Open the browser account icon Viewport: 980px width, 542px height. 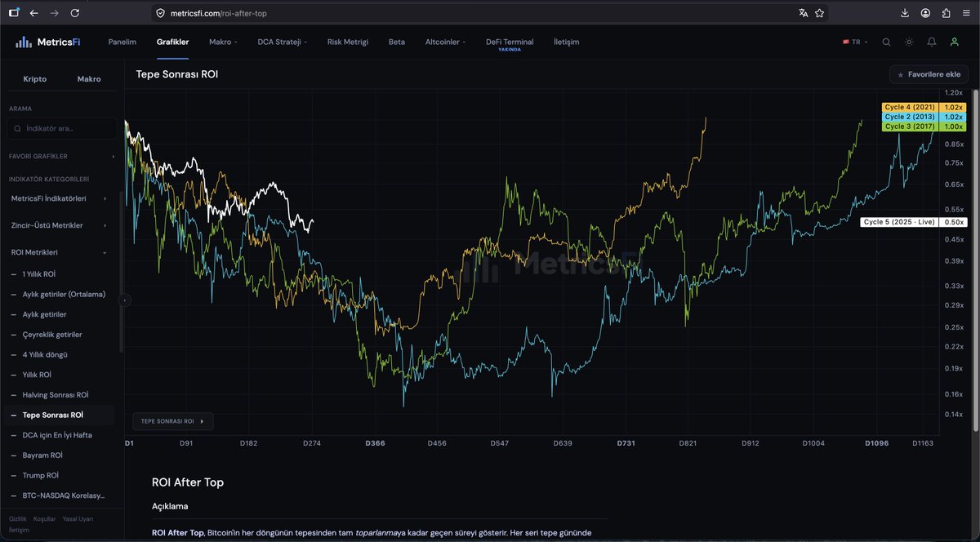(x=925, y=13)
